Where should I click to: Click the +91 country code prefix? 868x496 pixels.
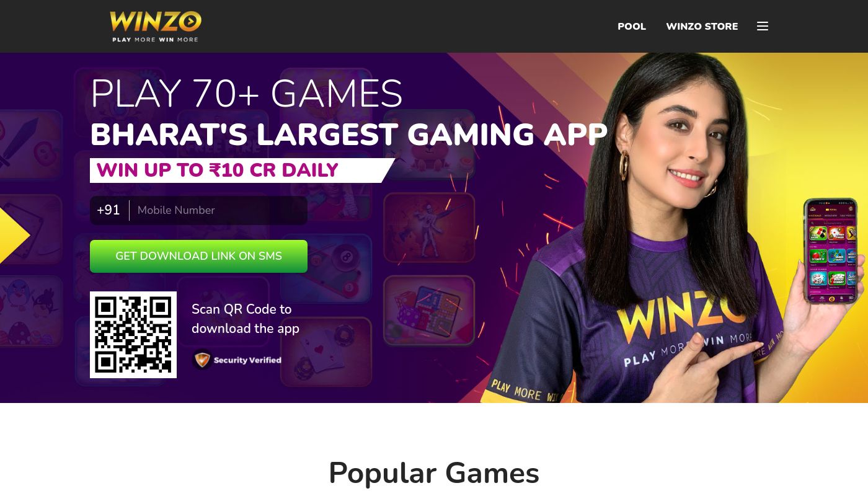pyautogui.click(x=108, y=210)
